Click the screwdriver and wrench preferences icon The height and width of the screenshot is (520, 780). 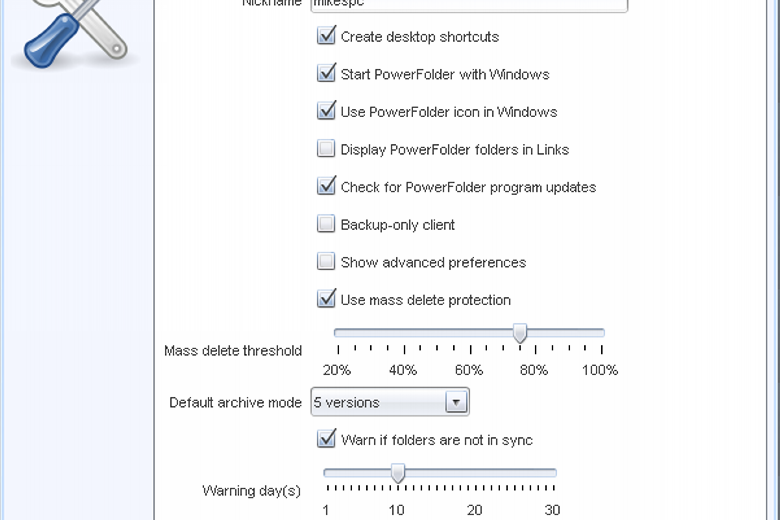pos(75,33)
